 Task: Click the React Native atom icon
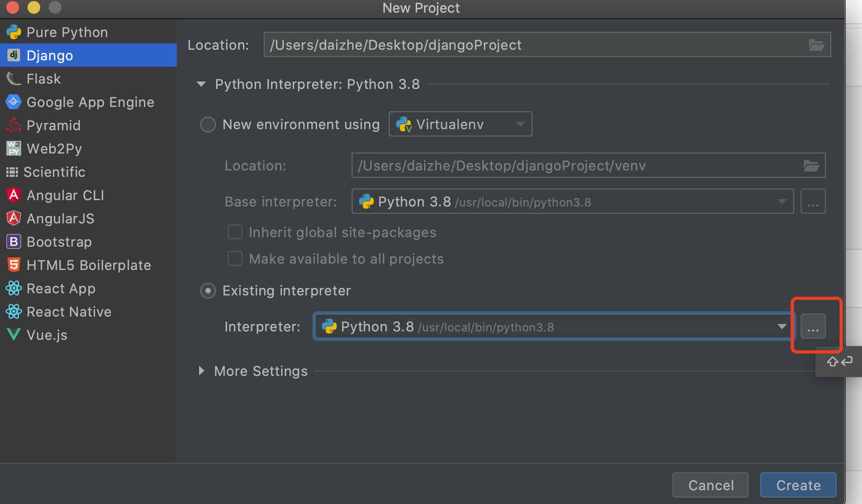(x=14, y=311)
